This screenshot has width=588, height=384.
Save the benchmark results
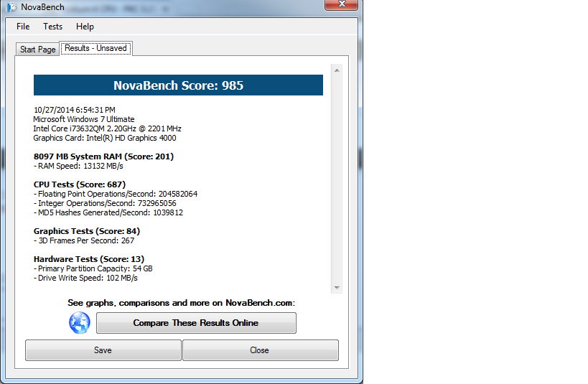[103, 350]
